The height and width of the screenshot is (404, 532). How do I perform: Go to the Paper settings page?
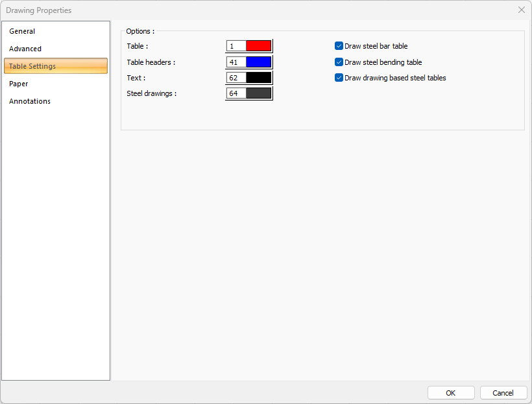[18, 84]
